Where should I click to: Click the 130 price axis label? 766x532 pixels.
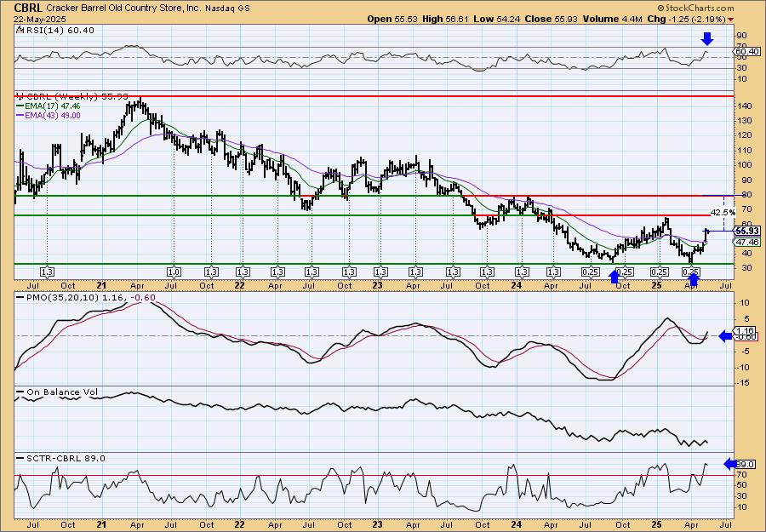point(745,120)
